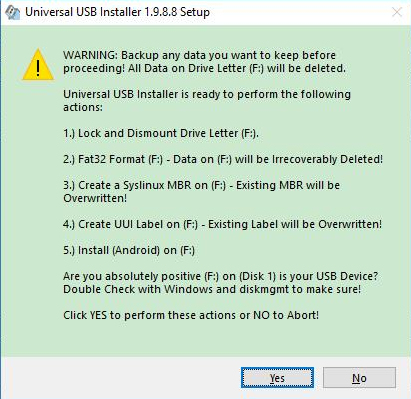Click No to abort the install
Image resolution: width=411 pixels, height=399 pixels.
point(359,378)
